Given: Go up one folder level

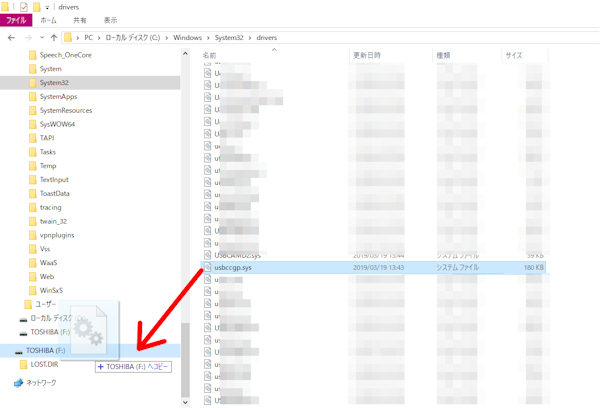Looking at the screenshot, I should (x=54, y=38).
